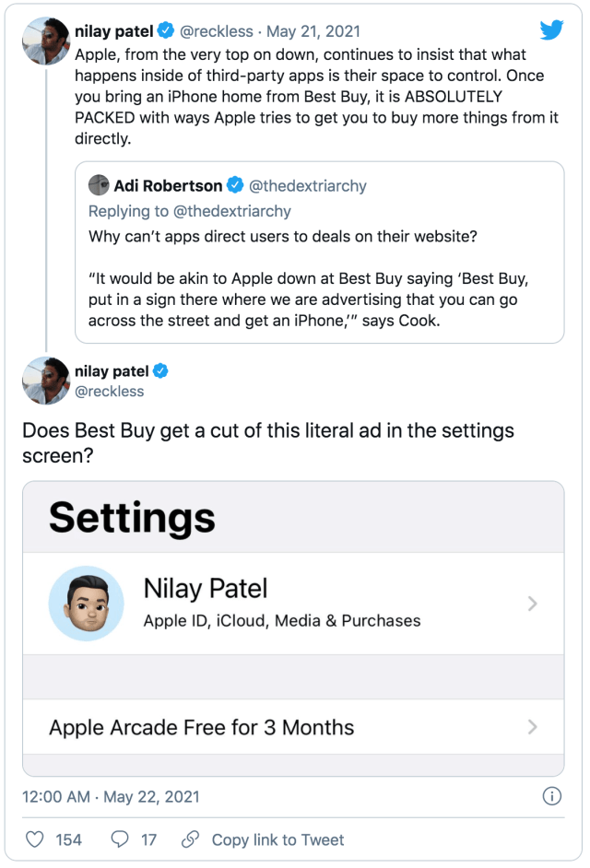Open the May 21, 2021 date link
This screenshot has width=590, height=868.
(313, 31)
